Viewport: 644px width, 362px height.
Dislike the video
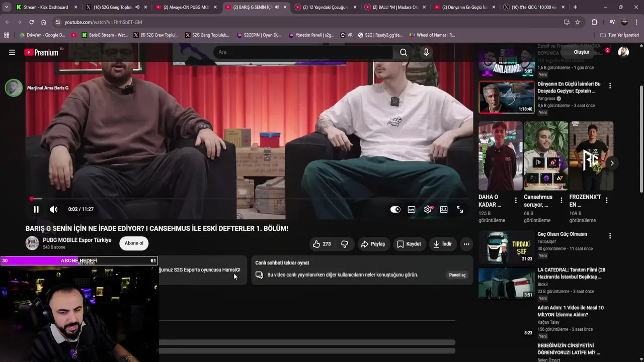point(345,244)
